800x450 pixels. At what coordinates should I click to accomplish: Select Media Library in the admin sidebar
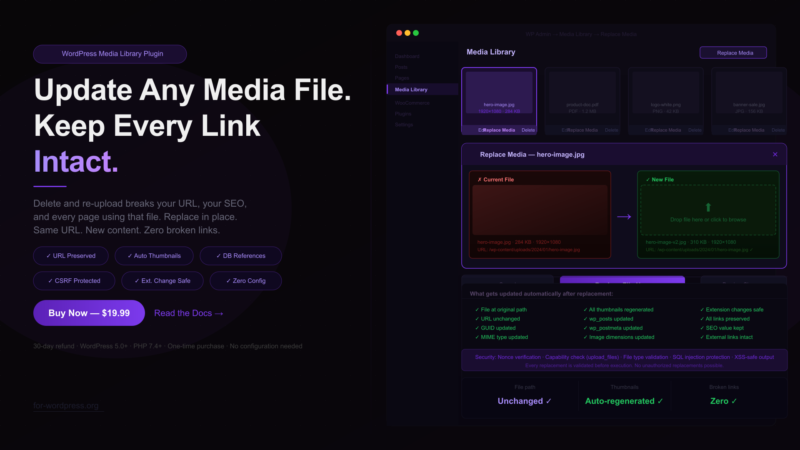pos(422,89)
